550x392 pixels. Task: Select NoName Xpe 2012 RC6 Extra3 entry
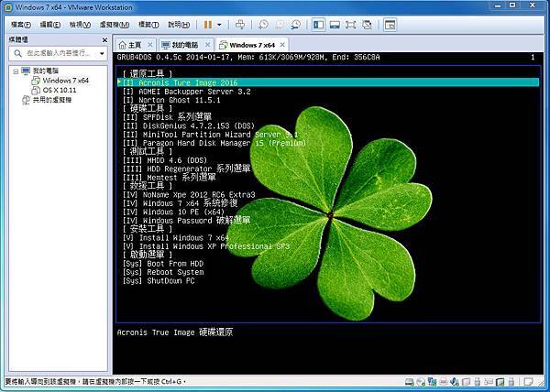pyautogui.click(x=189, y=195)
